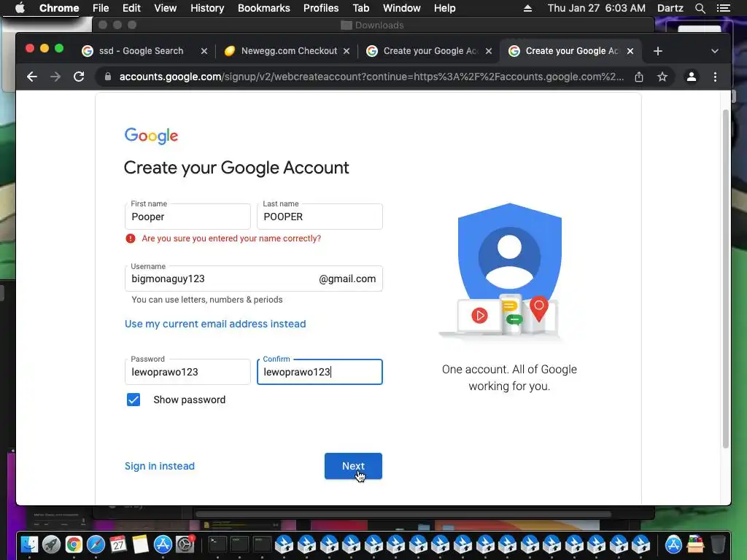The image size is (747, 560).
Task: Click the Google logo
Action: pos(151,136)
